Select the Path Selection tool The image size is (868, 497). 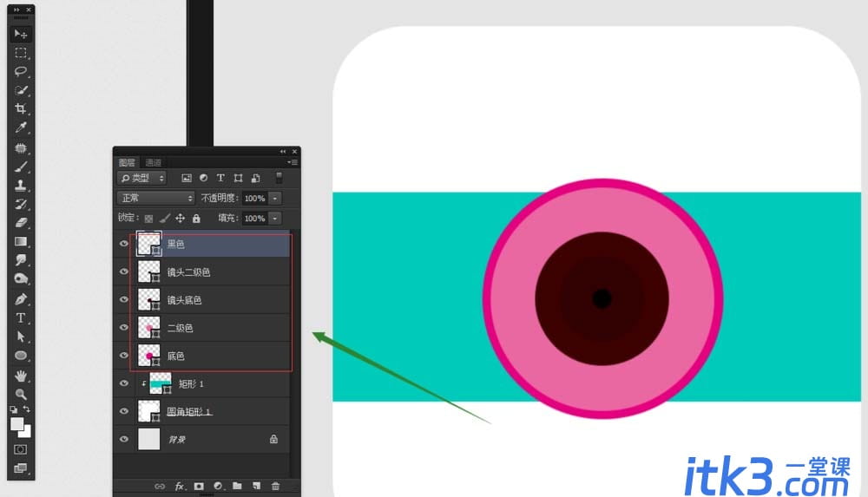click(21, 337)
